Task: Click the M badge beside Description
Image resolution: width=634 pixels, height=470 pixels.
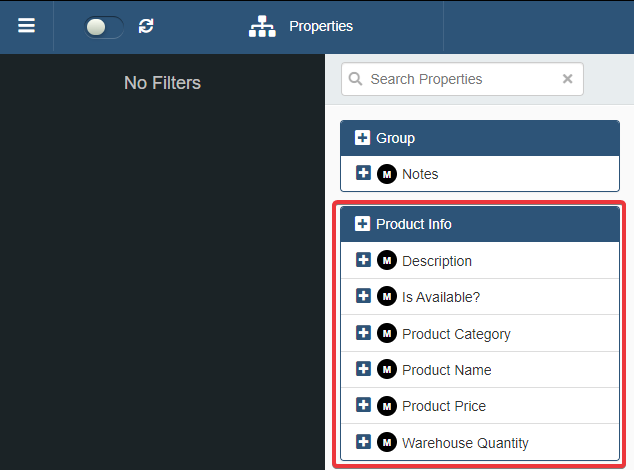Action: [387, 261]
